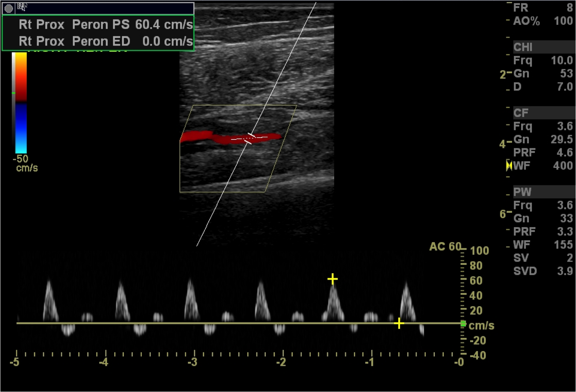Select the PW PRF 3.3 setting
This screenshot has height=392, width=576.
543,231
